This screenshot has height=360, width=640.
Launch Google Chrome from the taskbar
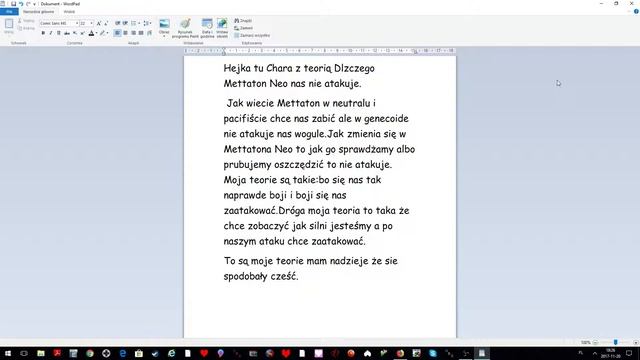pyautogui.click(x=90, y=353)
